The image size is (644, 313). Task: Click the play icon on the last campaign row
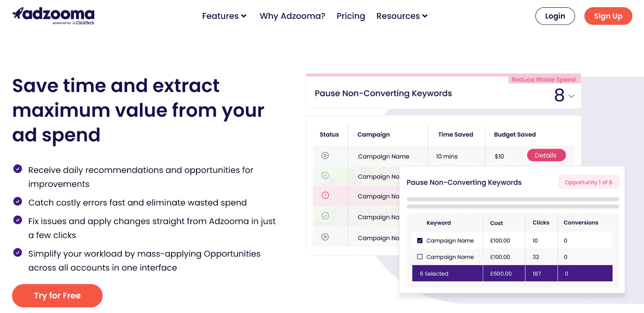(324, 237)
